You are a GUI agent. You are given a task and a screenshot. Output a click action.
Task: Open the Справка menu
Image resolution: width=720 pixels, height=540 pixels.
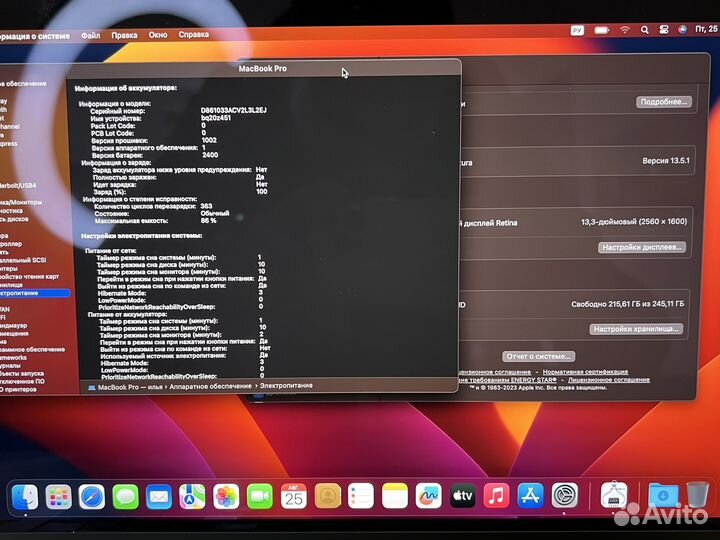pos(194,34)
